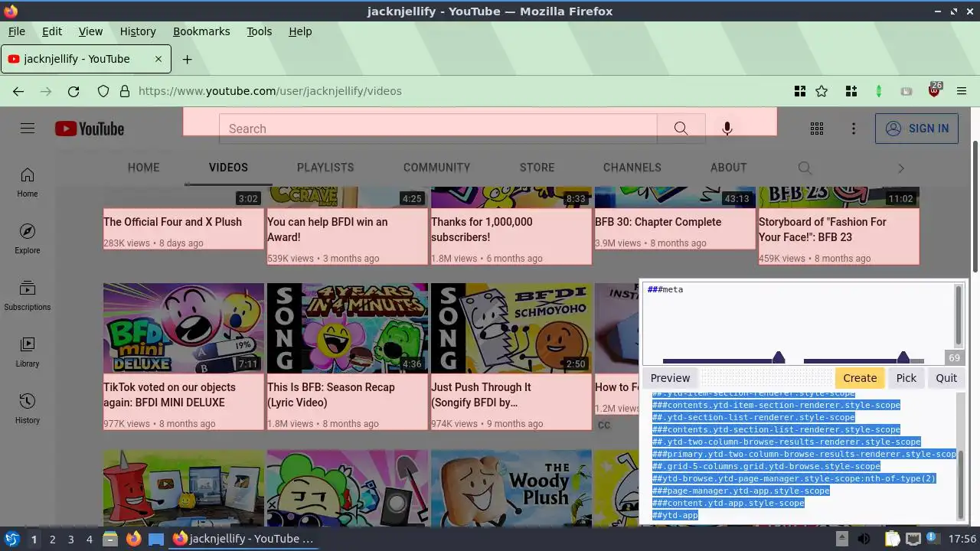Switch to the COMMUNITY tab
The image size is (980, 551).
point(436,168)
